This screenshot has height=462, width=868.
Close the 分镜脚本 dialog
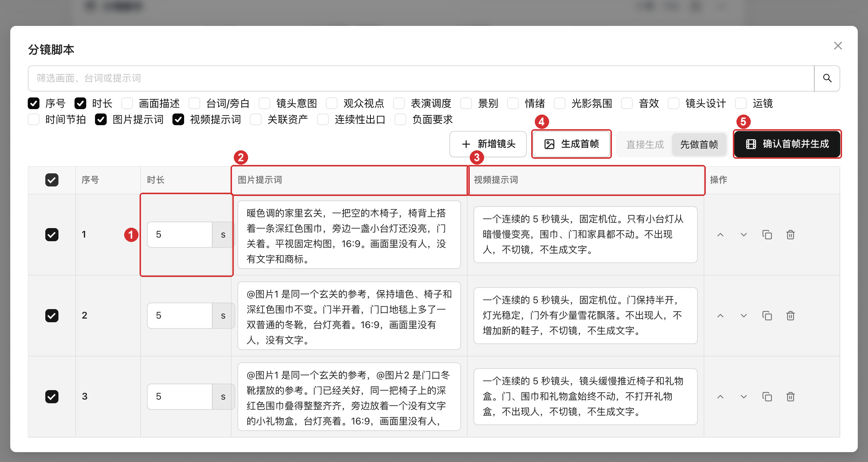(x=838, y=46)
